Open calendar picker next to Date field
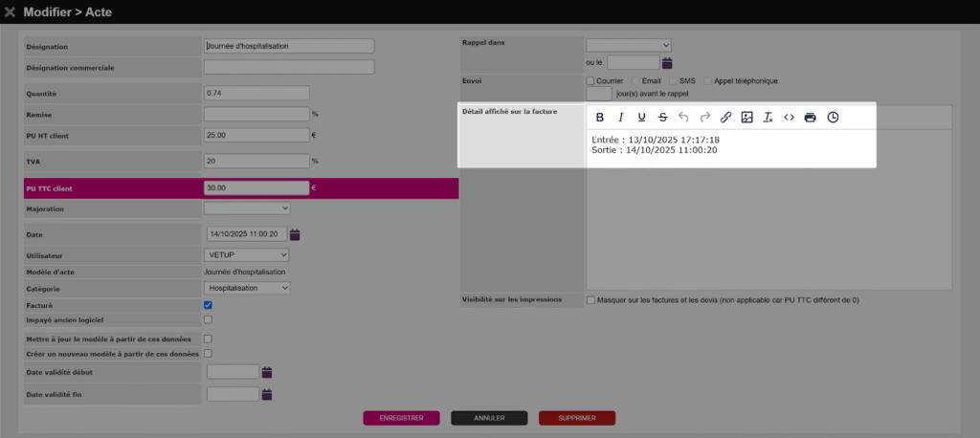 coord(295,234)
